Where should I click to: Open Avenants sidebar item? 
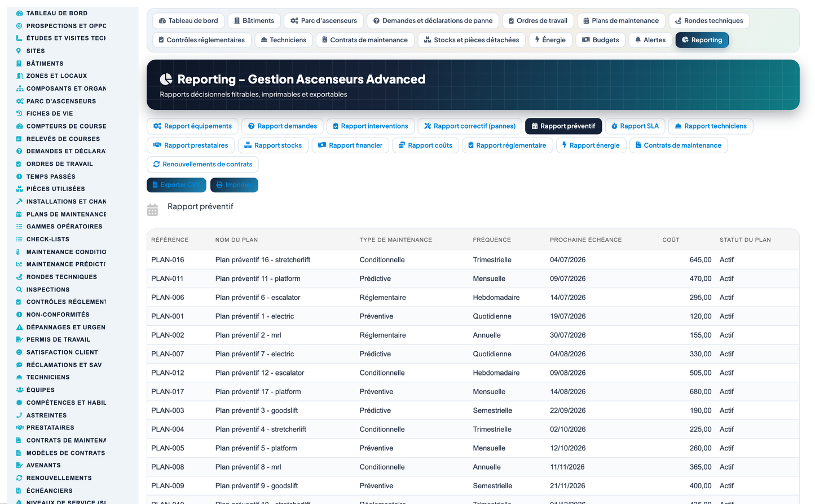43,465
